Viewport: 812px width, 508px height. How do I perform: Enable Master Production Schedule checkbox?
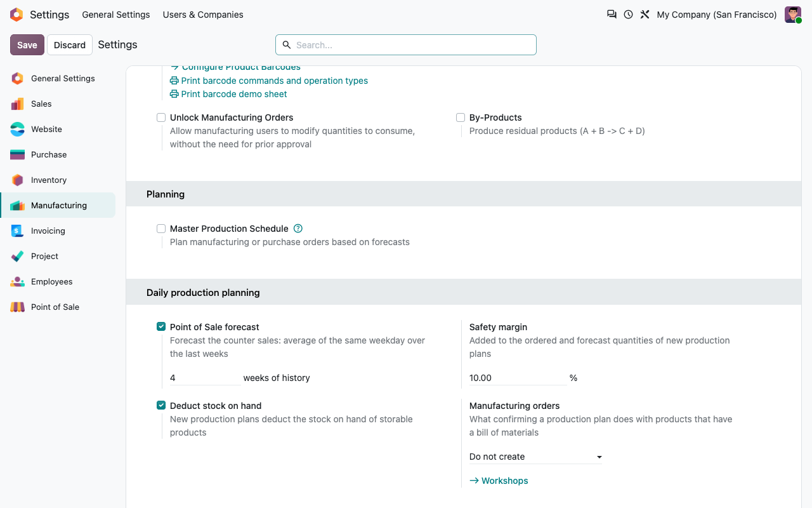click(161, 229)
